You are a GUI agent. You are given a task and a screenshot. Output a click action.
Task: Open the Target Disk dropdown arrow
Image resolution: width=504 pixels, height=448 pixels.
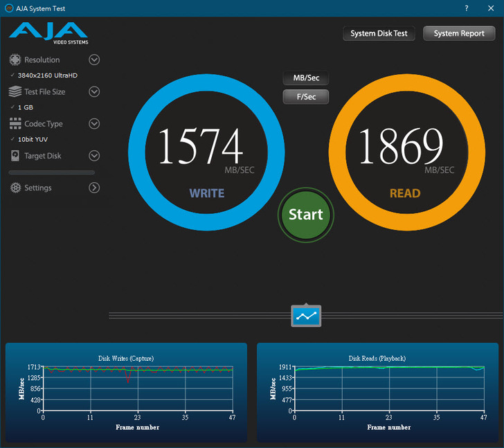pyautogui.click(x=94, y=156)
